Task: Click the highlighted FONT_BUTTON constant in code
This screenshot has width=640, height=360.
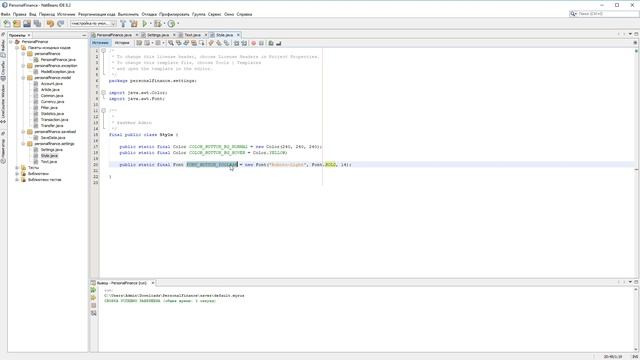Action: (x=212, y=164)
